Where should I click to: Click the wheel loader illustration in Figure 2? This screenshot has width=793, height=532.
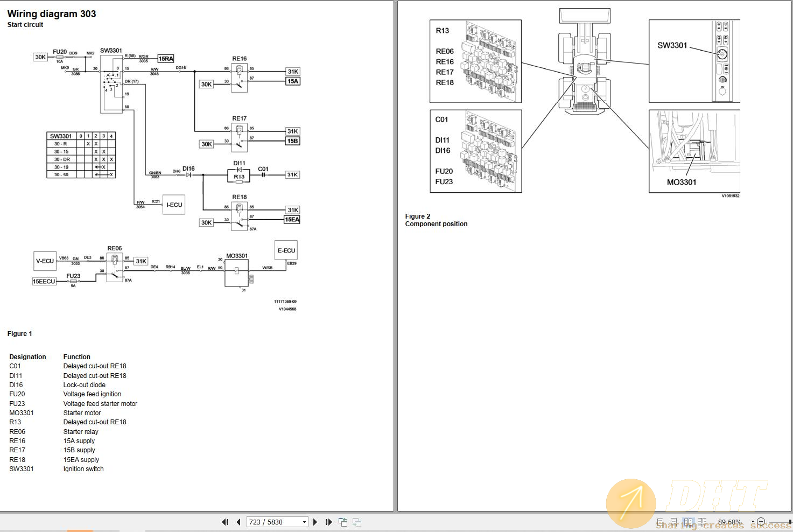tap(585, 60)
